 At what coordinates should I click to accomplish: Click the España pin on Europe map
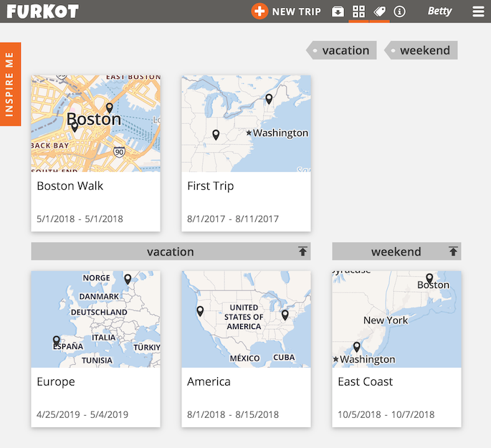[x=57, y=341]
